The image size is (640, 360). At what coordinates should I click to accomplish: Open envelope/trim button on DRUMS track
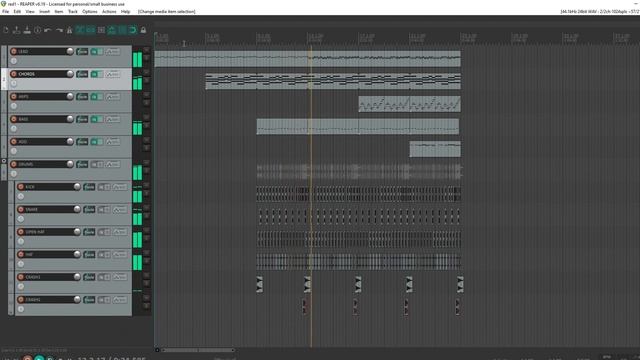113,164
